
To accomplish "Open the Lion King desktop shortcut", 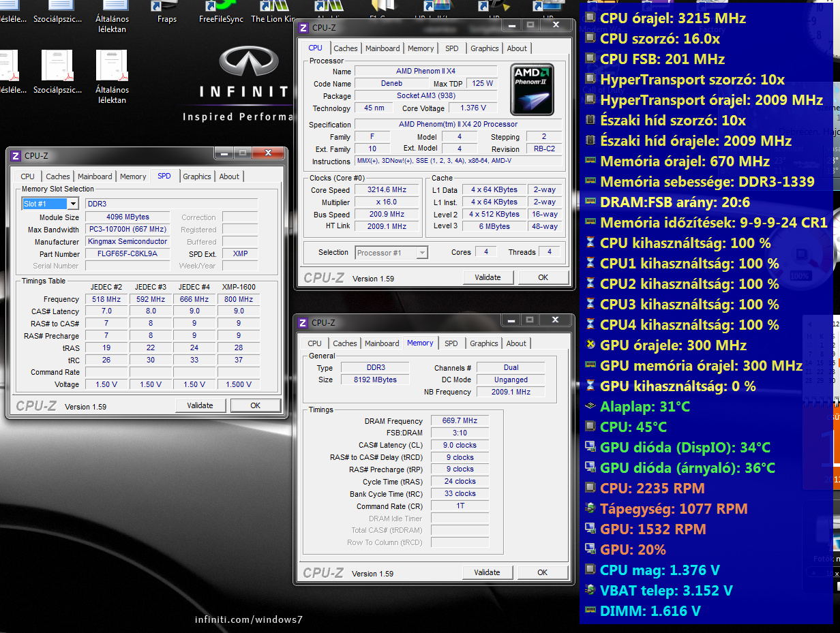I will click(273, 12).
